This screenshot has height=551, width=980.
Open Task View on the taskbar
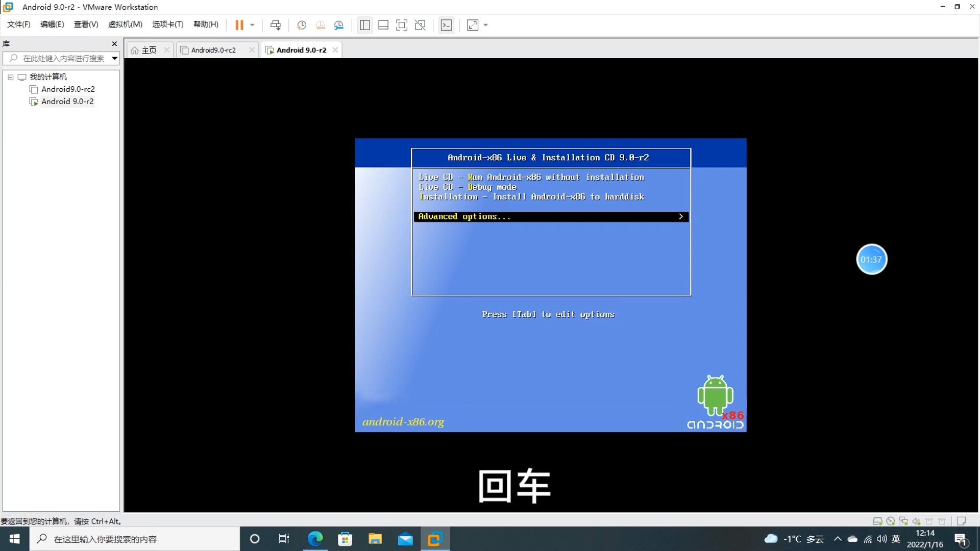click(x=284, y=539)
